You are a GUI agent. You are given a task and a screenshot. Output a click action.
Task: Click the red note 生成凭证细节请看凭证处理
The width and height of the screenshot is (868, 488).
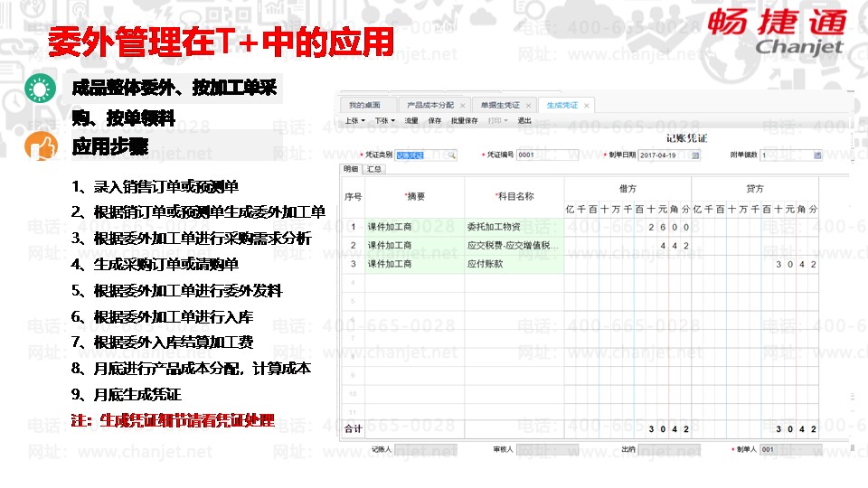tap(173, 420)
